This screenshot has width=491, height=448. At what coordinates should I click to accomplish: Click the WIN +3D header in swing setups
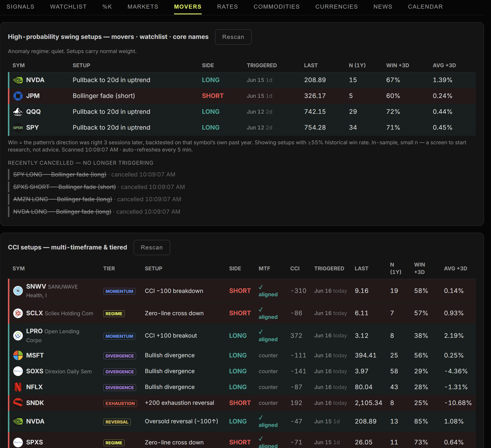pos(398,66)
